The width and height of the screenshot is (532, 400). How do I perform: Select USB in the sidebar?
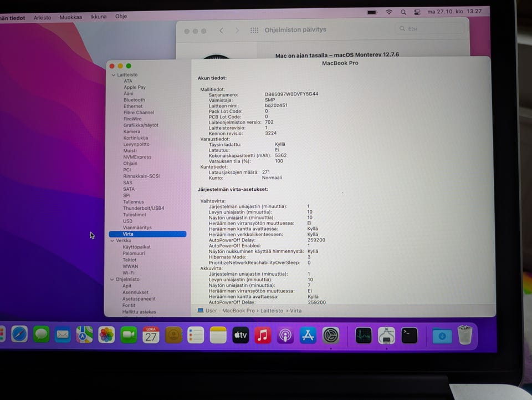(x=127, y=221)
